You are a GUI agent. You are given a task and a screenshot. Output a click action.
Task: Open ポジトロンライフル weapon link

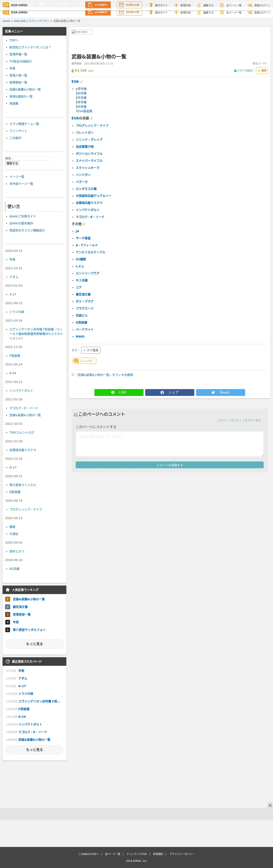coord(89,154)
